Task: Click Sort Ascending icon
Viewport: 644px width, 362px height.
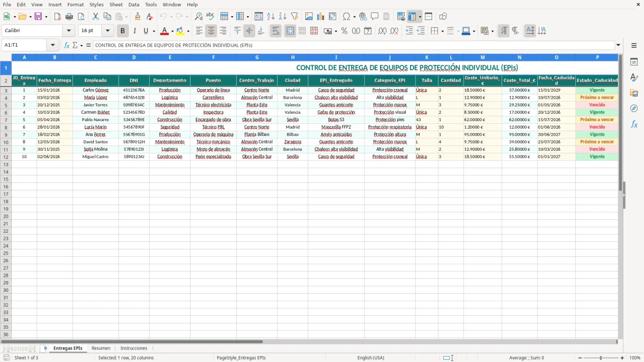Action: pos(270,17)
